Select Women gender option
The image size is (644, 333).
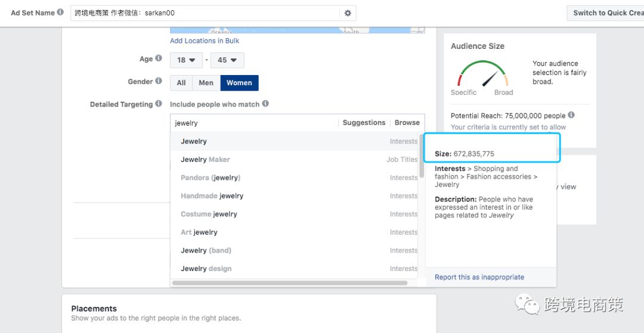click(239, 83)
